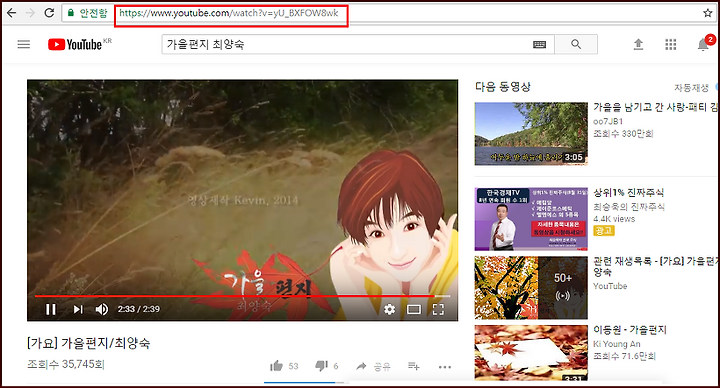
Task: Click the video progress bar
Action: pyautogui.click(x=242, y=296)
